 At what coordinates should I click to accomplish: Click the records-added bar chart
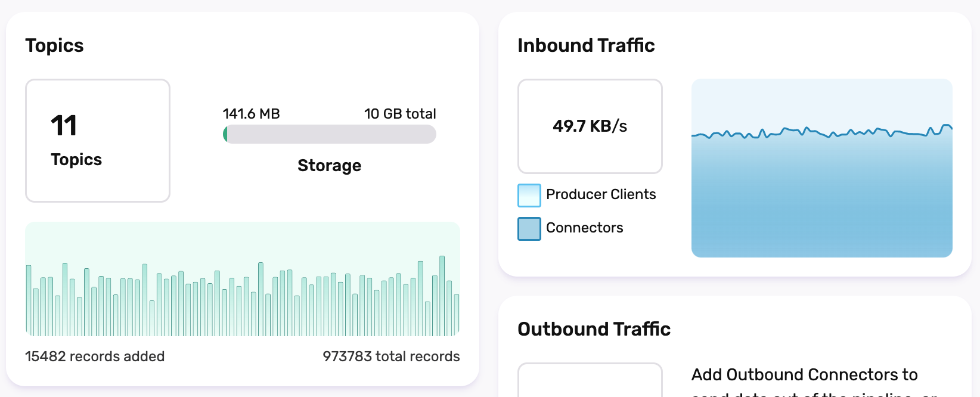[243, 279]
